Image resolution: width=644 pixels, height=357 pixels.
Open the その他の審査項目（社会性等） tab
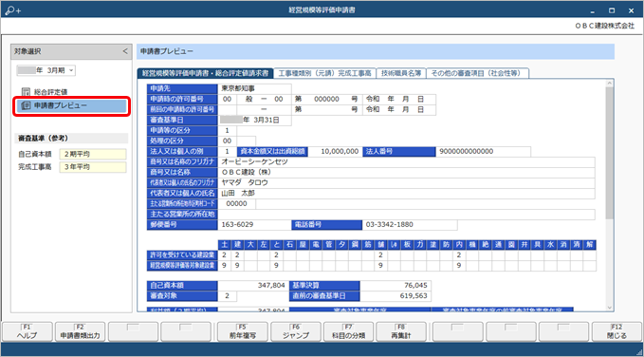[478, 73]
